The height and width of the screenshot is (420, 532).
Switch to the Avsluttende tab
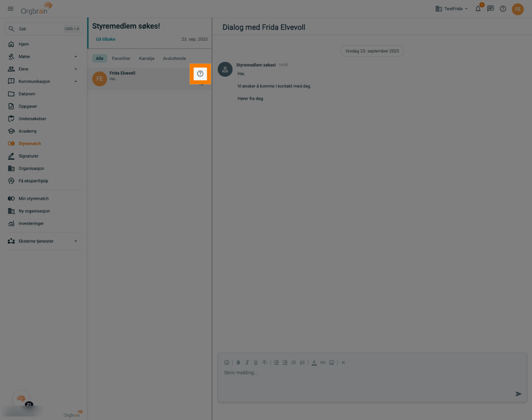coord(174,58)
